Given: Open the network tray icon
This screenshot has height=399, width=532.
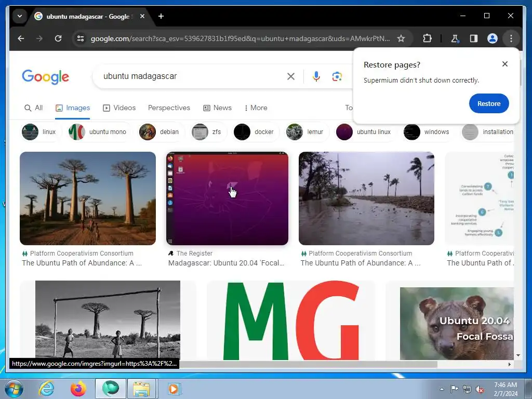Looking at the screenshot, I should (x=467, y=389).
